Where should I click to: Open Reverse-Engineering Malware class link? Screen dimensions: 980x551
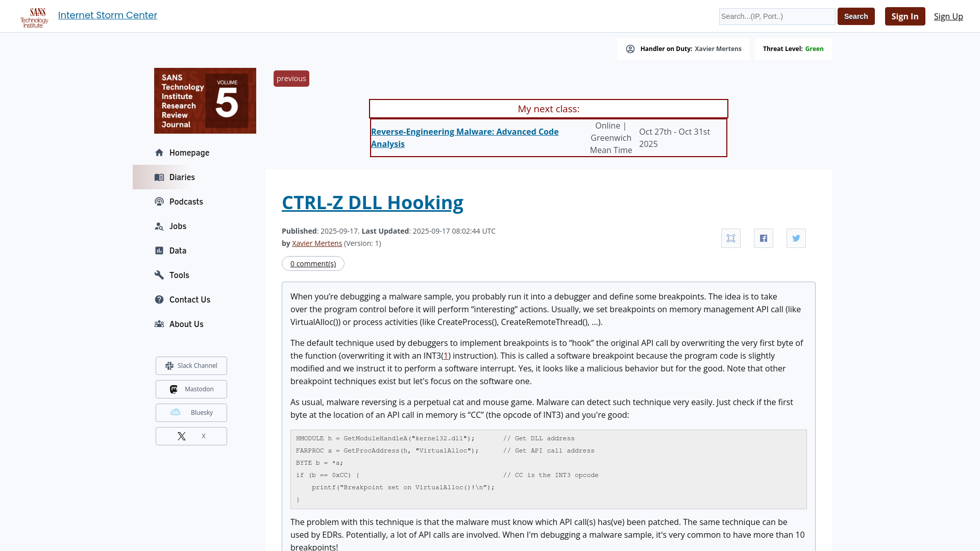pyautogui.click(x=464, y=138)
